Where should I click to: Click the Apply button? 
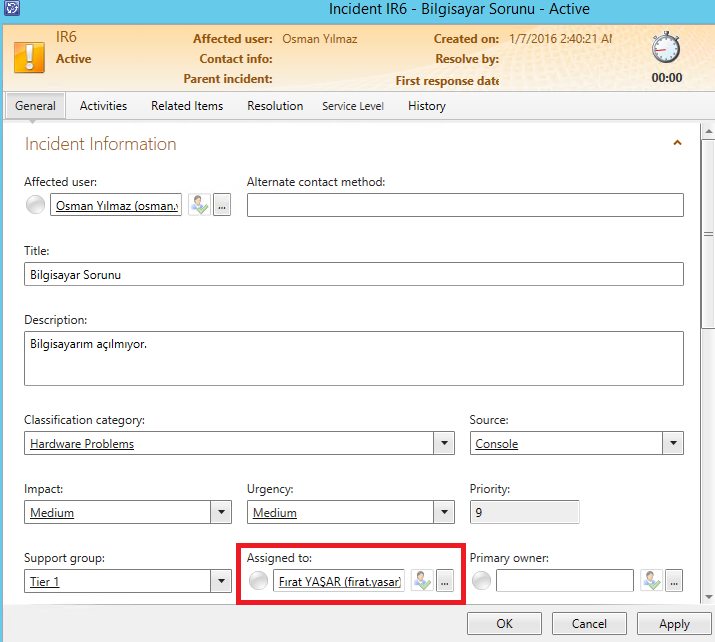(x=674, y=623)
